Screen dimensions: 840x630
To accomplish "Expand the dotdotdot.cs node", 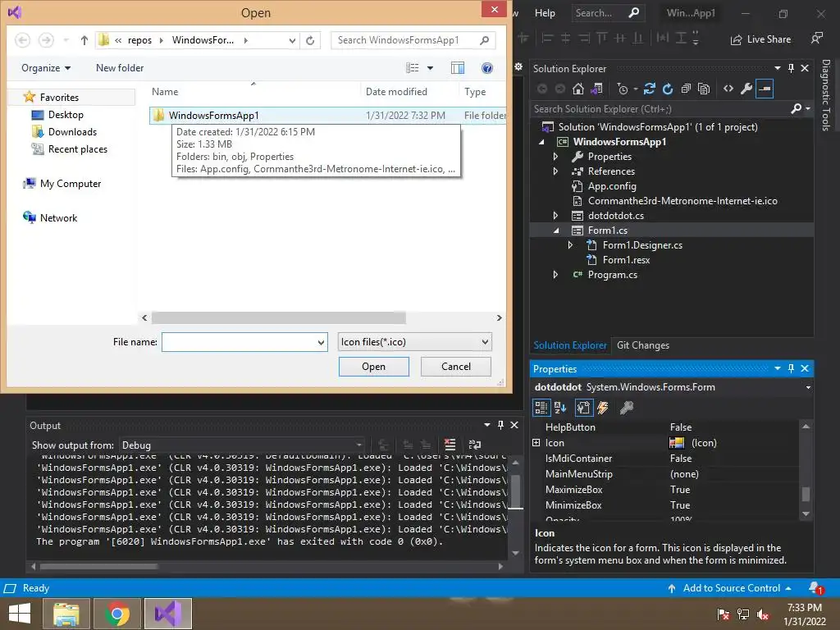I will coord(555,216).
